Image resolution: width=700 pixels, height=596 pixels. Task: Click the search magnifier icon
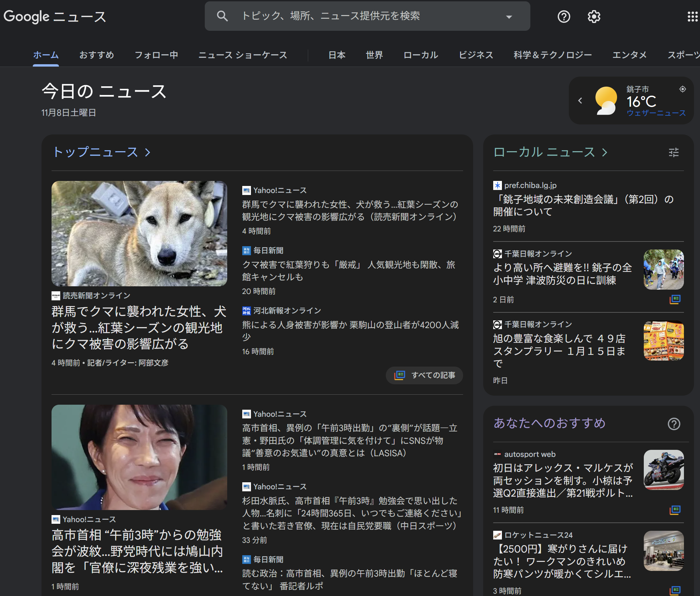[x=222, y=16]
